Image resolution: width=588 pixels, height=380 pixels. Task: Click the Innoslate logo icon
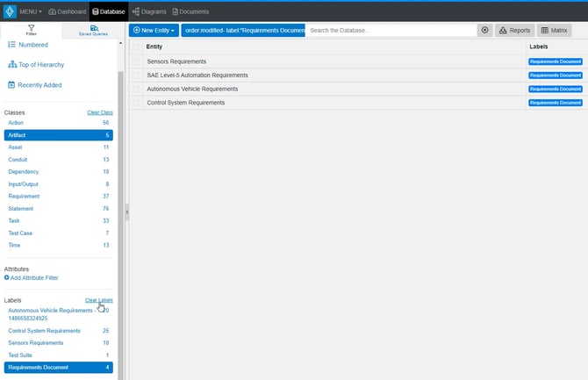pos(11,11)
